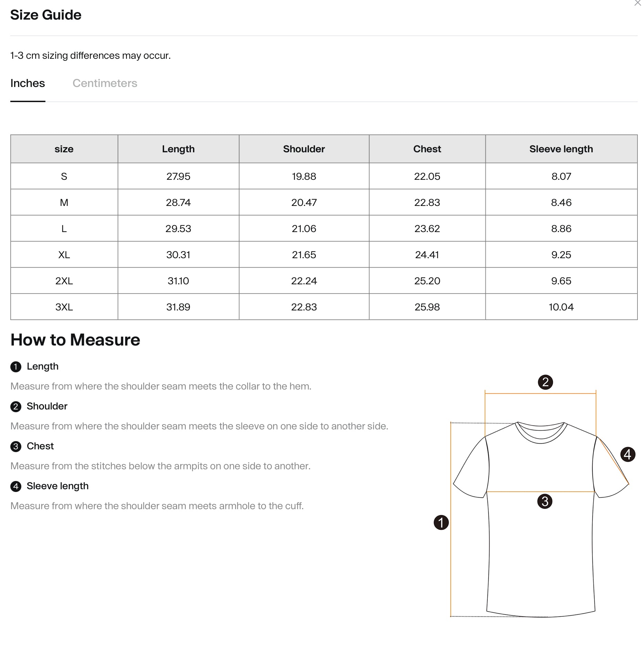Screen dimensions: 644x646
Task: Click marker 2 above the shirt diagram
Action: click(x=545, y=382)
